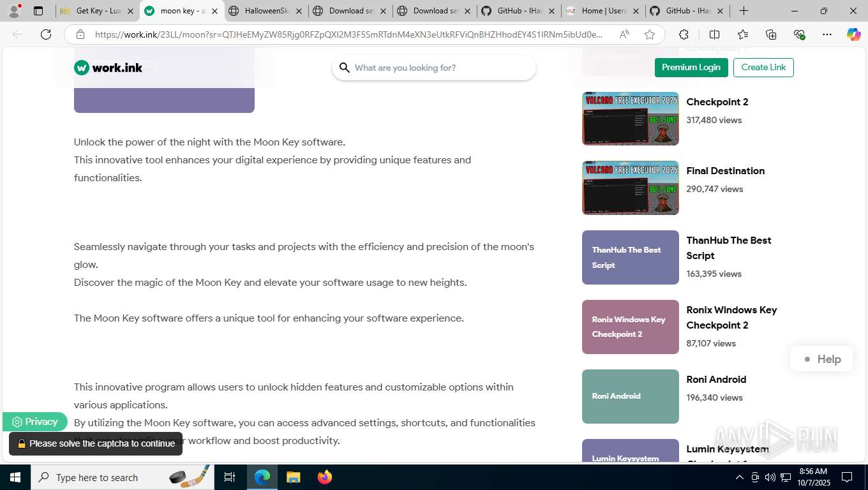Open the Final Destination title link
The width and height of the screenshot is (868, 490).
[x=726, y=171]
